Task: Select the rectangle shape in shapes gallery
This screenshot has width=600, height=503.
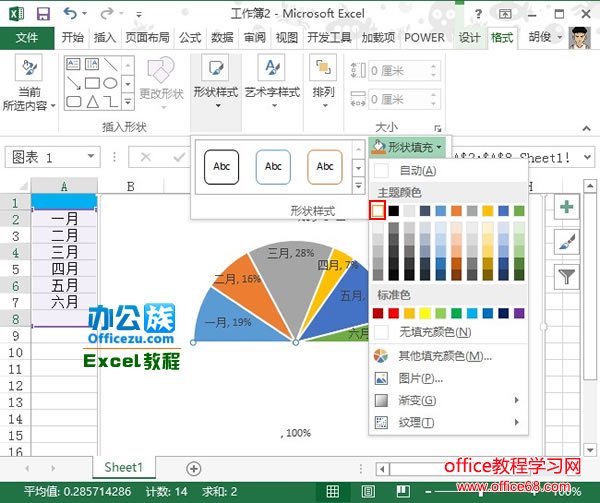Action: 92,83
